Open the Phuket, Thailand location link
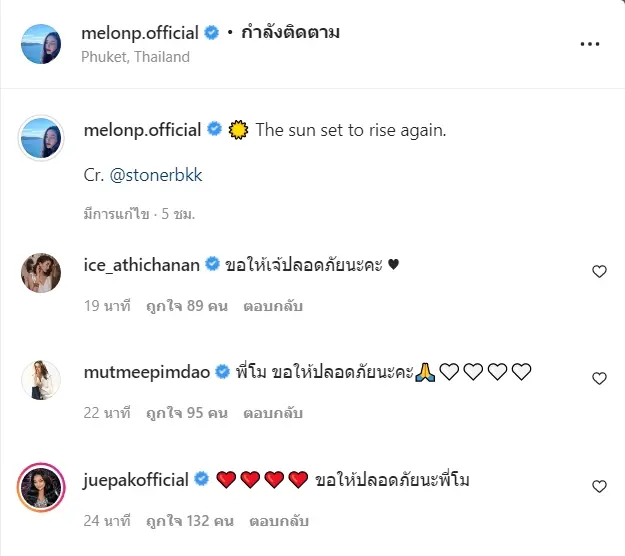The height and width of the screenshot is (556, 625). pyautogui.click(x=135, y=57)
